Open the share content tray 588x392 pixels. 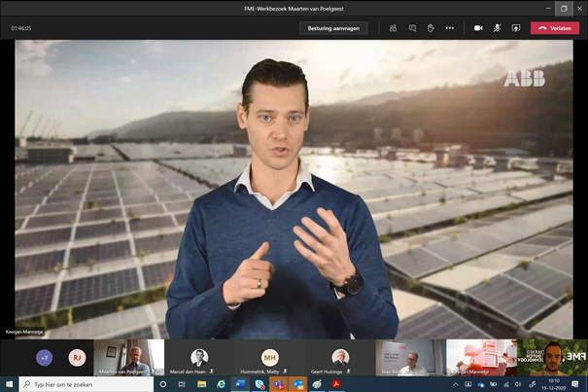[x=515, y=28]
